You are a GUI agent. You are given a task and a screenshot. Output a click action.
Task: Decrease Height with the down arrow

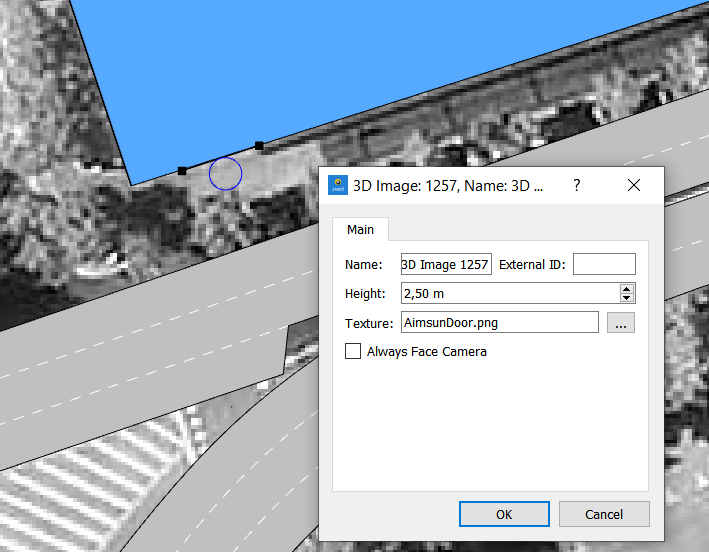pyautogui.click(x=627, y=298)
